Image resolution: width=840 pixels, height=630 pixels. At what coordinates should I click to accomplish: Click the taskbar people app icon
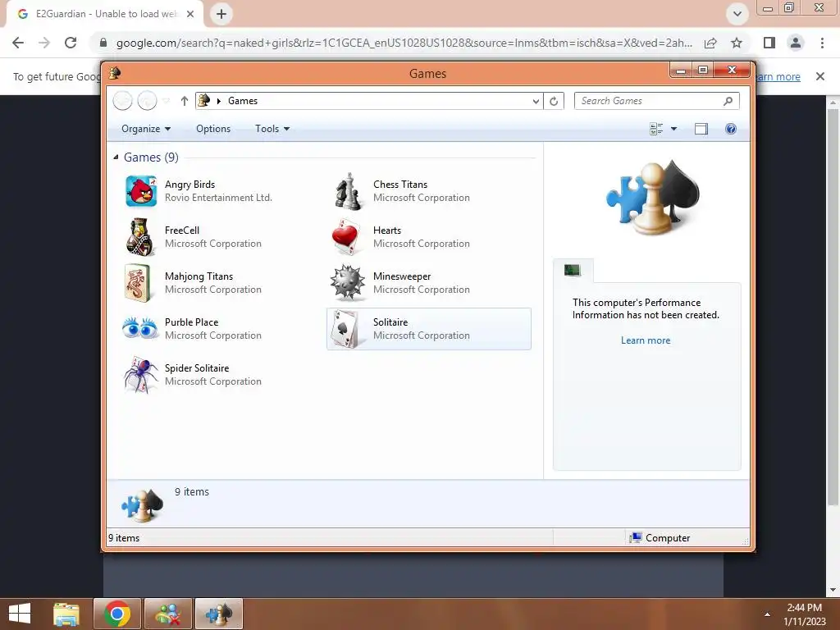168,614
